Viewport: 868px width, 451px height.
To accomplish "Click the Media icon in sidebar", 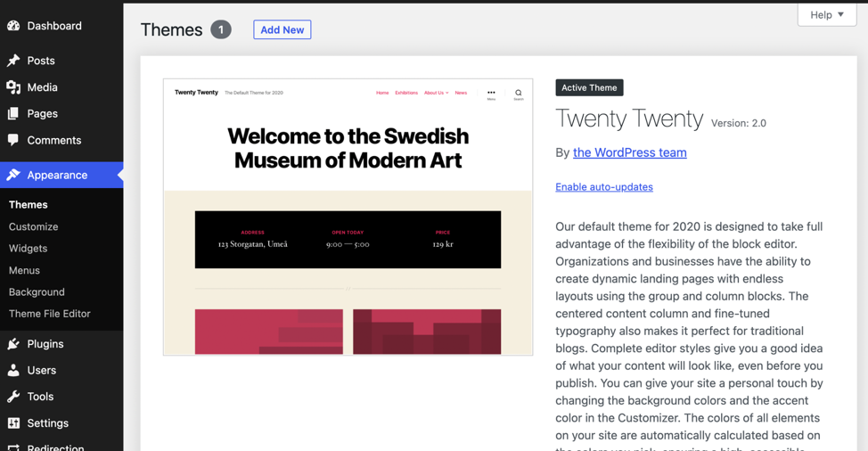I will [x=13, y=86].
